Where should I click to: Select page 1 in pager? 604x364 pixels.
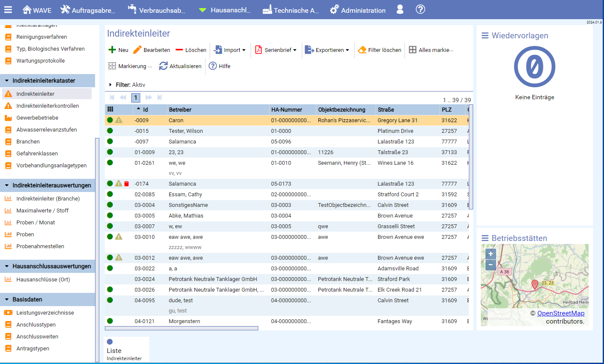tap(136, 98)
